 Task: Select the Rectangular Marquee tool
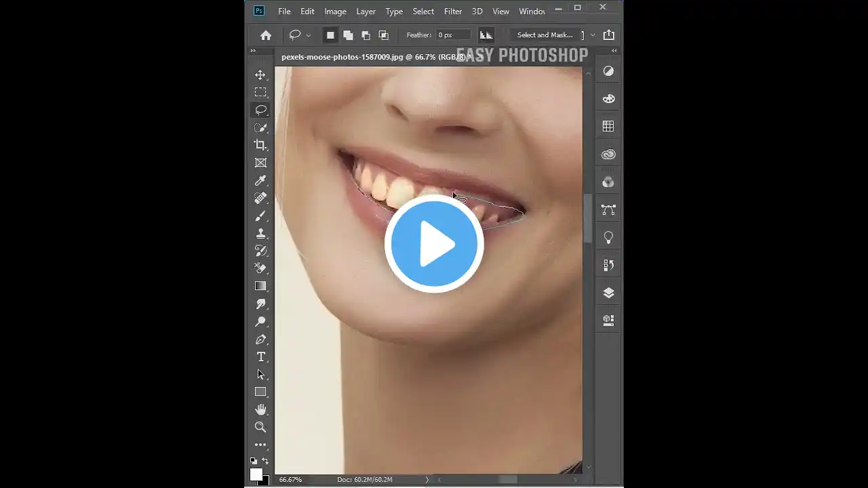point(261,92)
